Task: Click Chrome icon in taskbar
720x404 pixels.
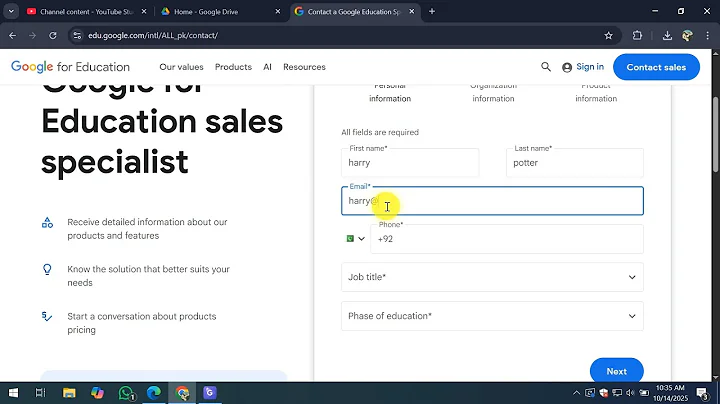Action: [x=182, y=393]
